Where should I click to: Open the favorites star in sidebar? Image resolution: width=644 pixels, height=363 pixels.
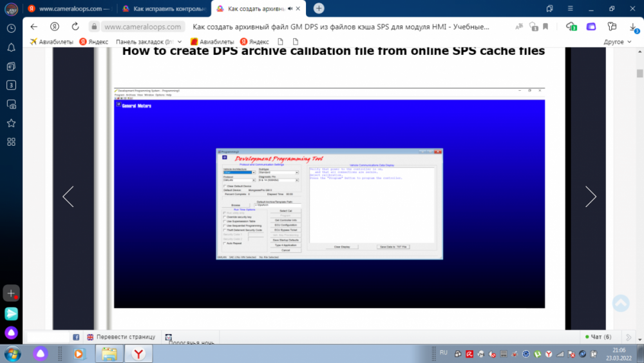pos(11,123)
